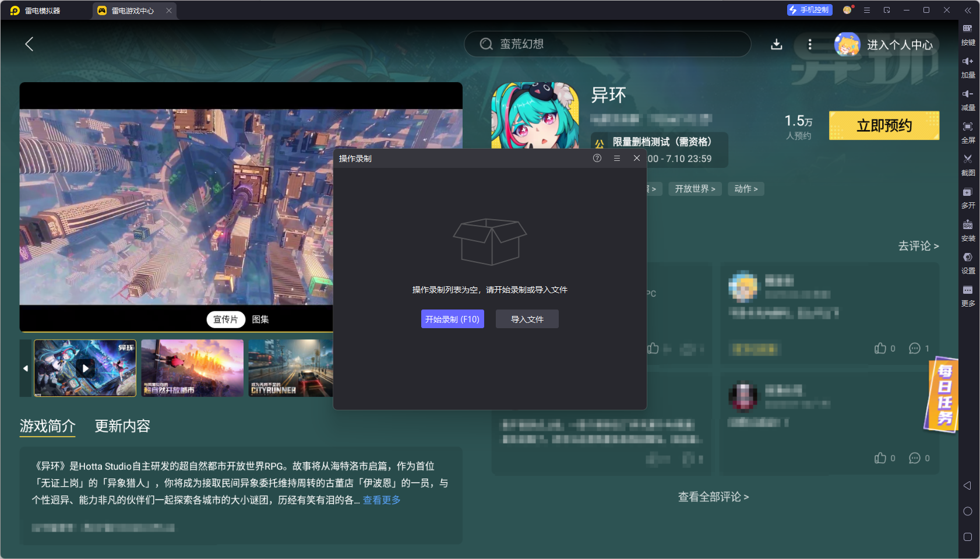Decrease volume with 减量 icon

pyautogui.click(x=968, y=100)
